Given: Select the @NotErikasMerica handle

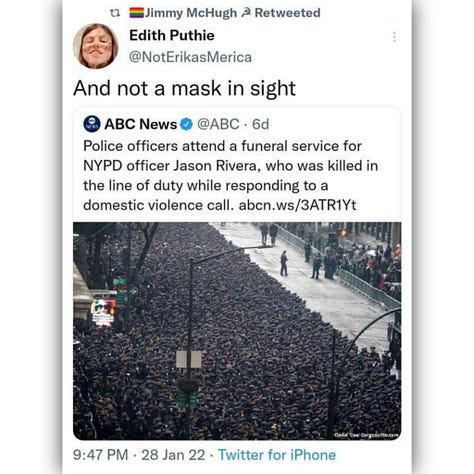Looking at the screenshot, I should pos(190,57).
